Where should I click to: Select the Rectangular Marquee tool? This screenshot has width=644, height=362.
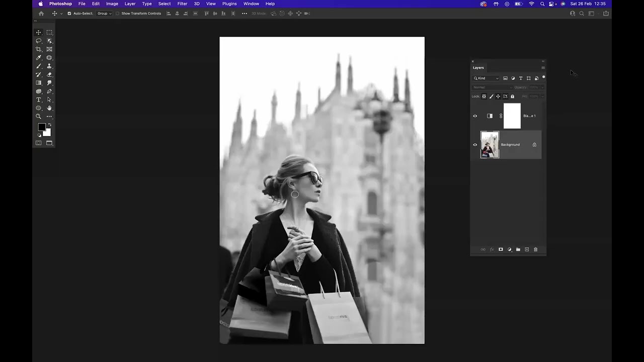coord(49,32)
